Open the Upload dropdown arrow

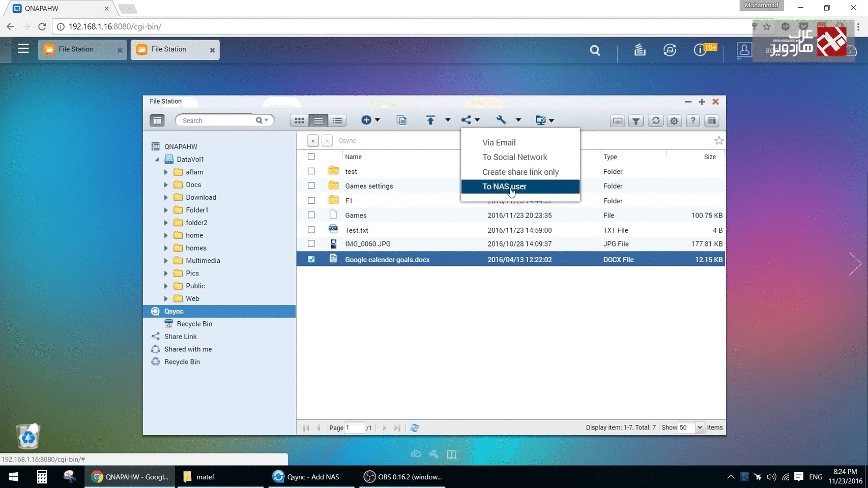(x=448, y=120)
